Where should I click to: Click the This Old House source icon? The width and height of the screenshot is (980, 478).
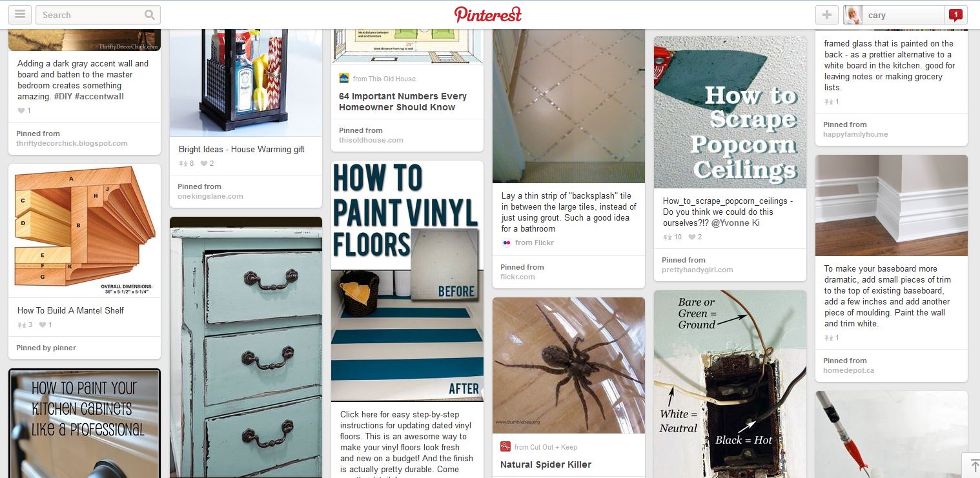(344, 79)
